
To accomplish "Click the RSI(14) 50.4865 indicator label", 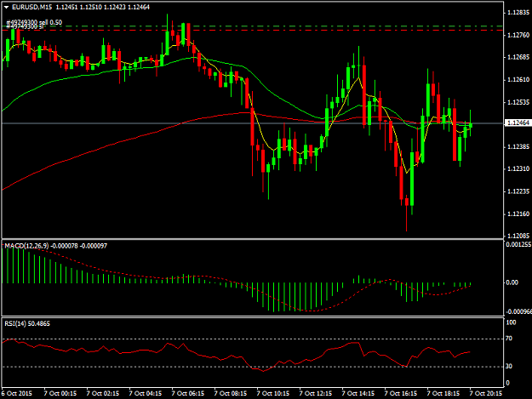I will coord(27,324).
